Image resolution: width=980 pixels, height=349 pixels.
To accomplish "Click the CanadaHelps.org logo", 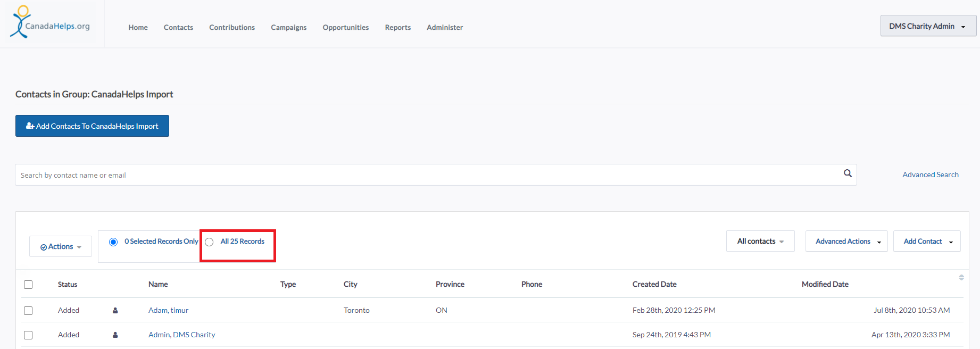I will pyautogui.click(x=50, y=22).
